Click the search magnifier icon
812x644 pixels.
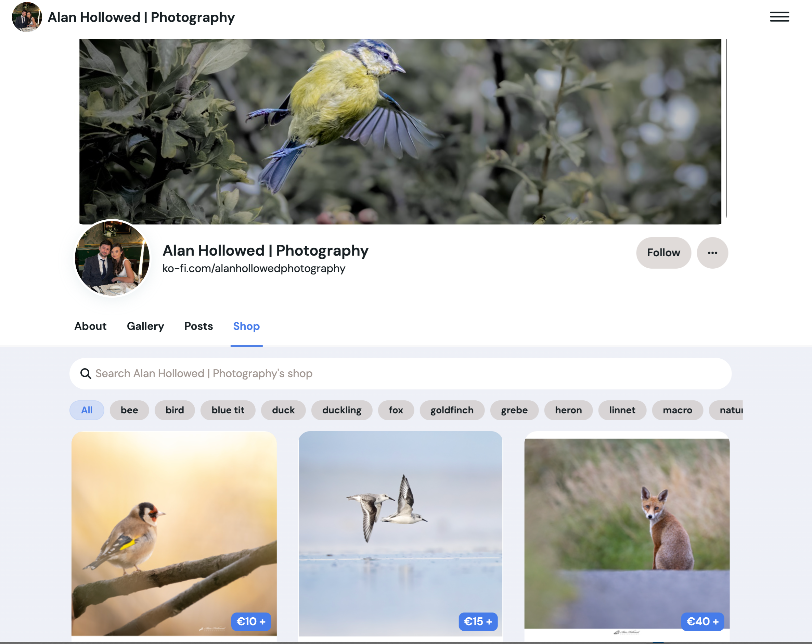point(86,373)
